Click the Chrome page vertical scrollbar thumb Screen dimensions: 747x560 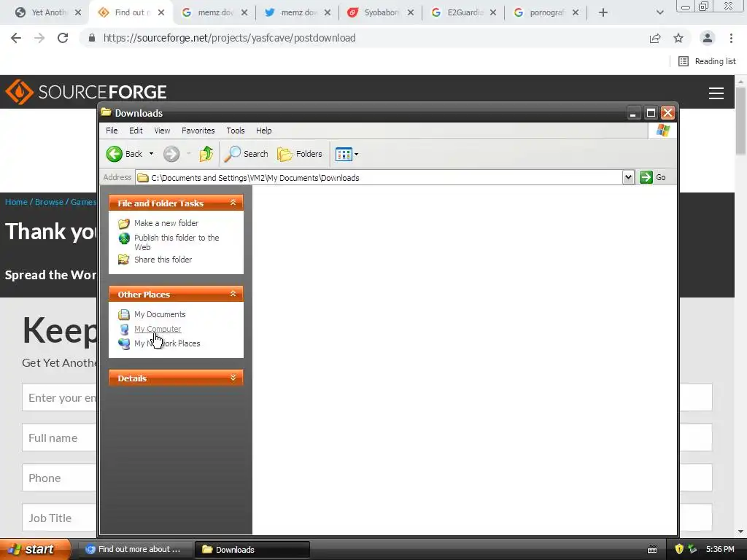[740, 121]
